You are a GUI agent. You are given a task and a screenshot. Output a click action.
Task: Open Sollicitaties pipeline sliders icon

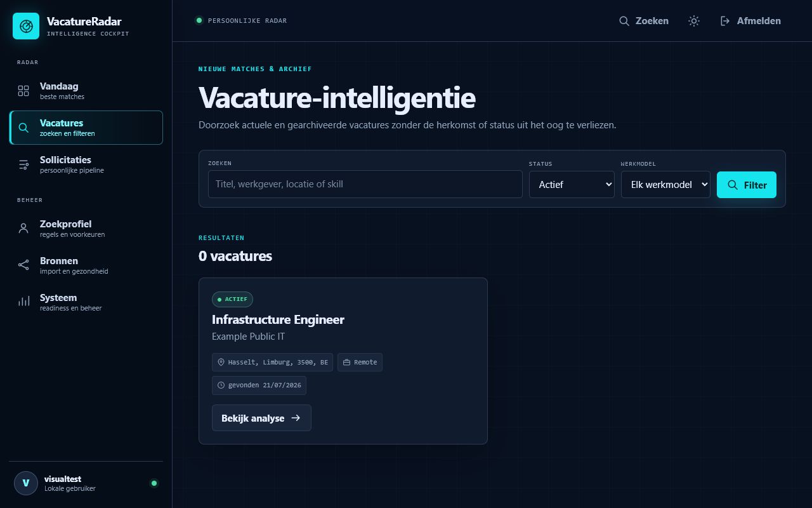point(23,164)
